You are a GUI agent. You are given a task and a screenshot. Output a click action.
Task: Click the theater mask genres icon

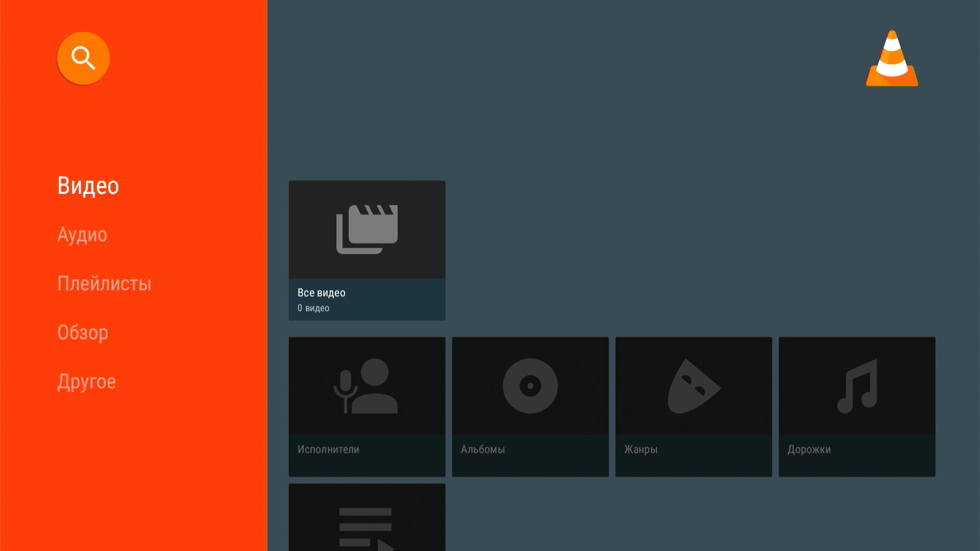click(x=693, y=386)
